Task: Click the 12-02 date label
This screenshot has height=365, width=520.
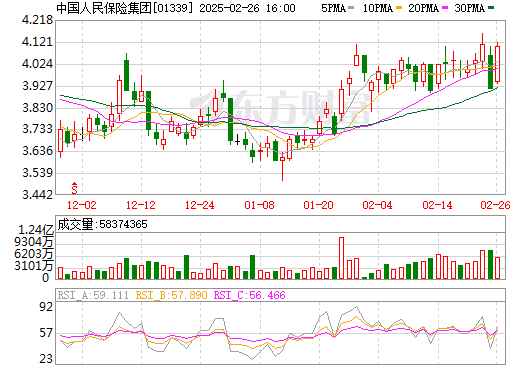Action: 82,205
